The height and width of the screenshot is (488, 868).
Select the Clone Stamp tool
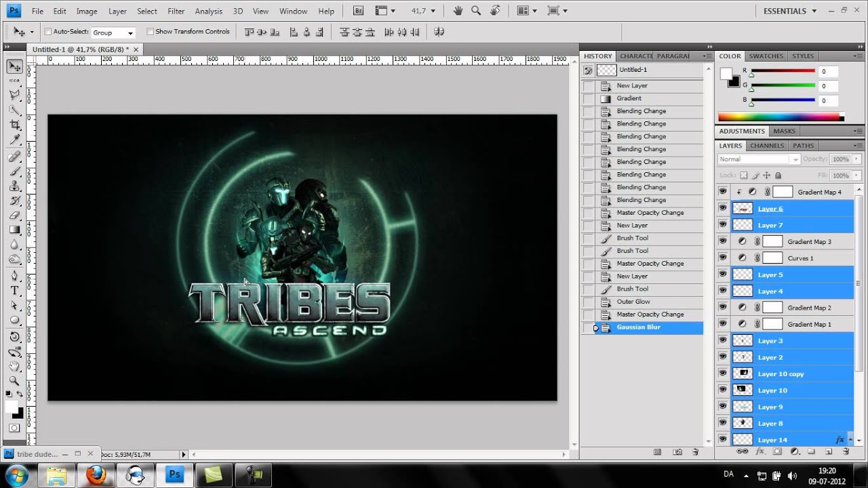[14, 186]
